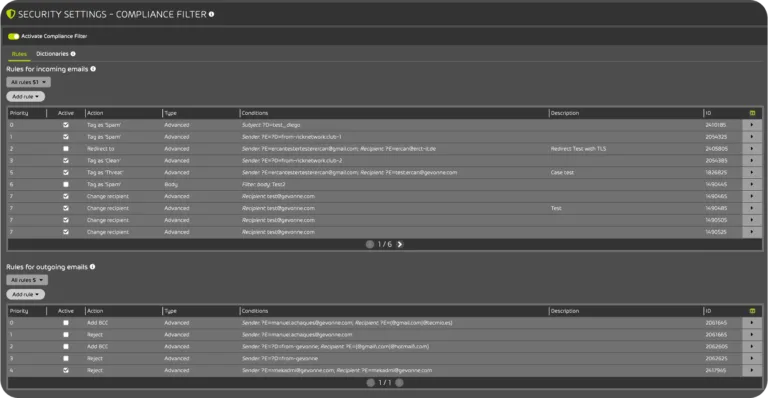Expand row arrow for outgoing rule ID 2061645

(x=752, y=323)
